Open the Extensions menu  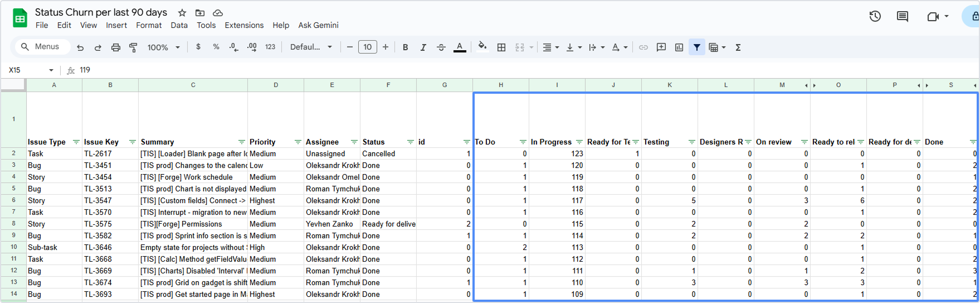244,25
